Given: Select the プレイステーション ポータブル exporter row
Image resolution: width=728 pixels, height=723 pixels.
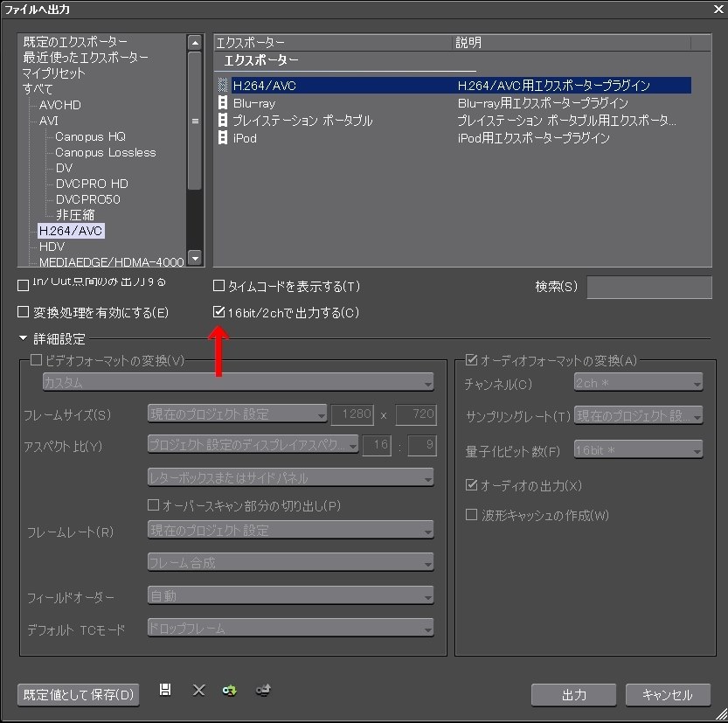Looking at the screenshot, I should pyautogui.click(x=455, y=121).
